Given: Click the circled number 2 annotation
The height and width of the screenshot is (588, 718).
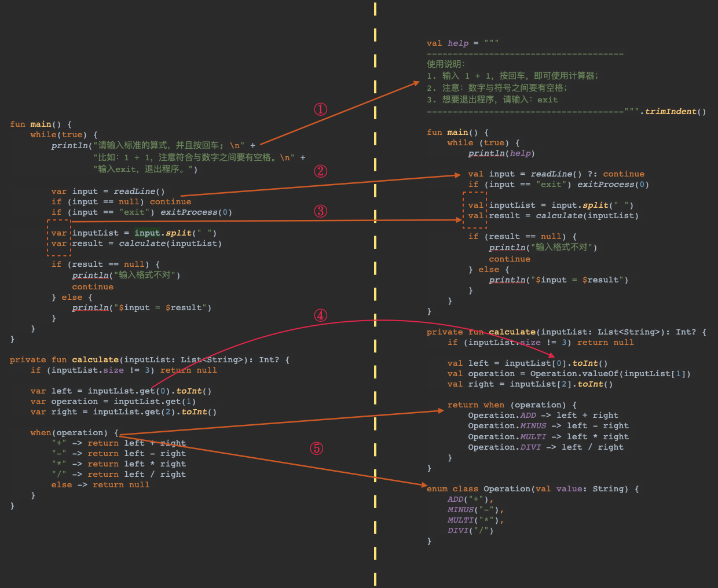Looking at the screenshot, I should tap(320, 171).
